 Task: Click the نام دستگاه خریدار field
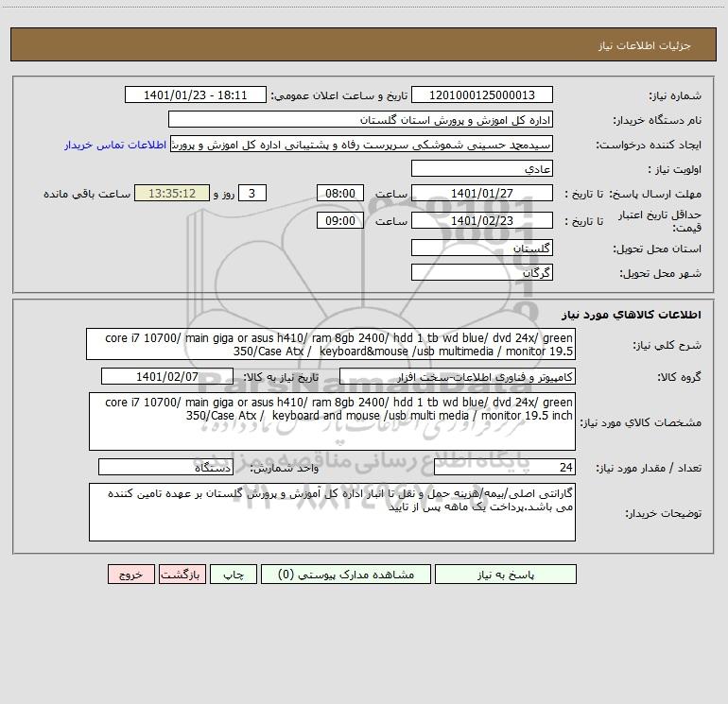pos(360,120)
